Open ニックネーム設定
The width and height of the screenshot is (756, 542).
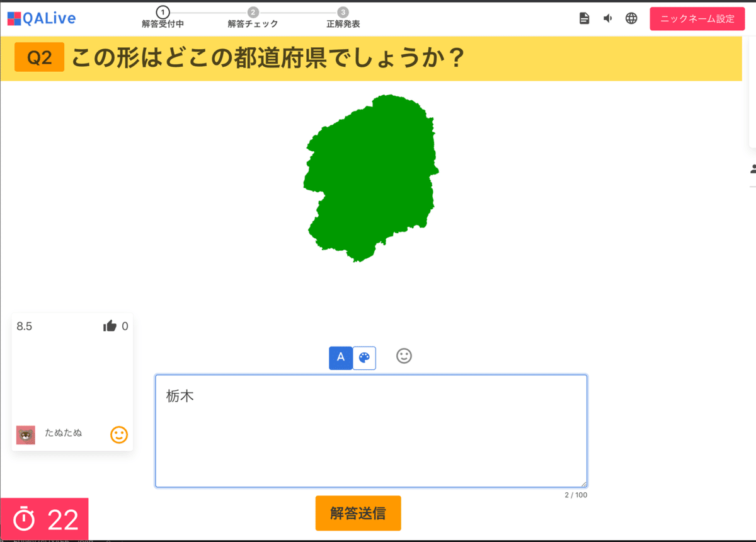697,19
